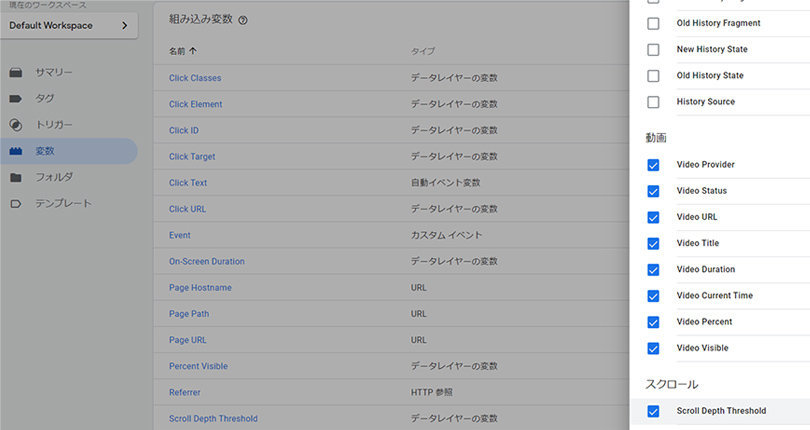Open help icon beside 組み込み変数

243,20
